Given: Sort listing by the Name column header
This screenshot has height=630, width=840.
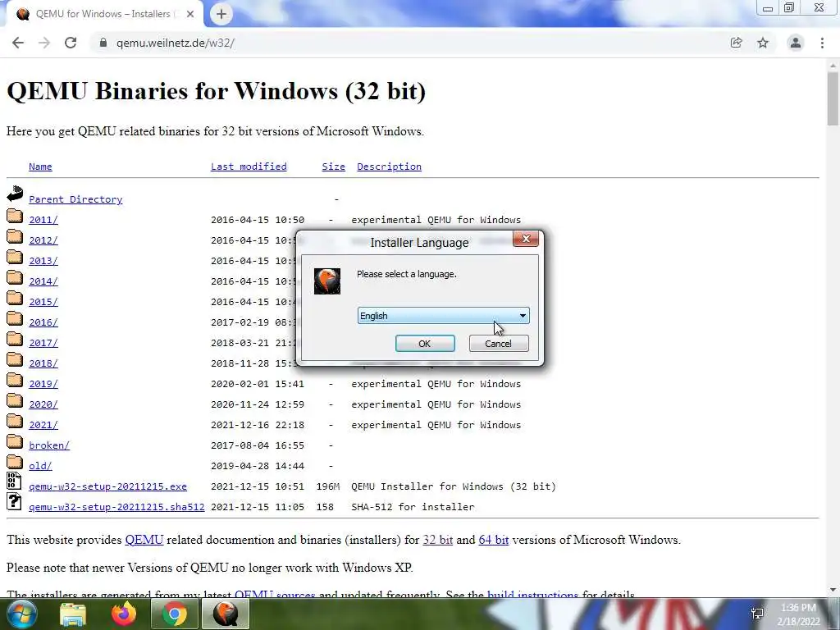Looking at the screenshot, I should click(x=40, y=167).
